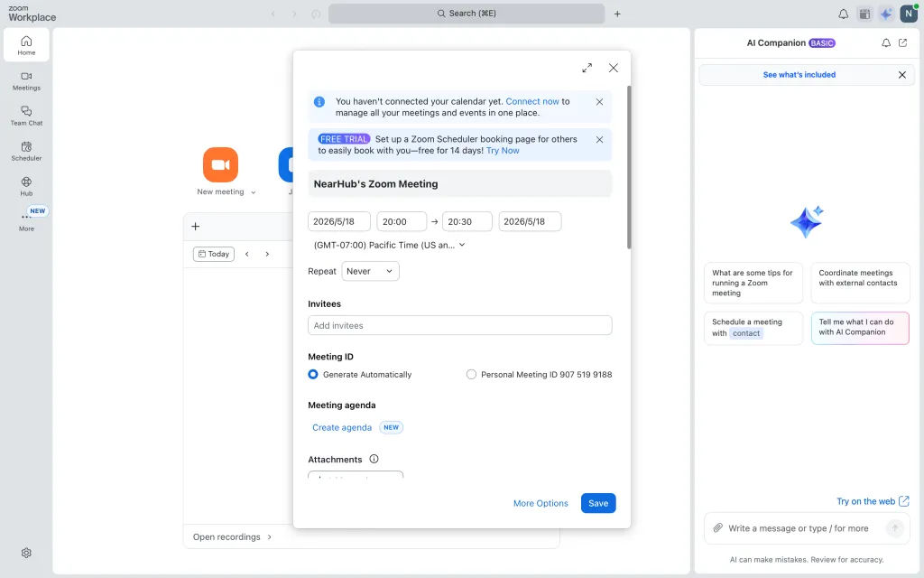
Task: Open Scheduler in the sidebar
Action: 26,152
